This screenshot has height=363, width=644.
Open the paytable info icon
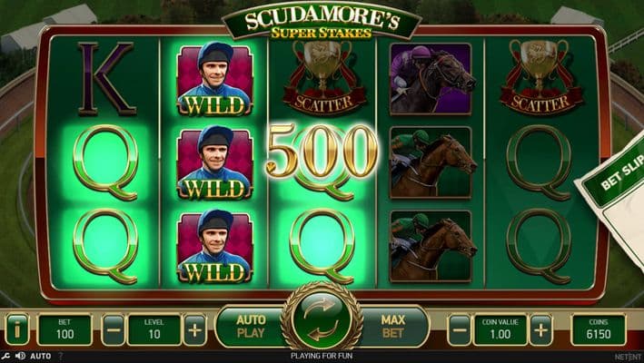(17, 329)
